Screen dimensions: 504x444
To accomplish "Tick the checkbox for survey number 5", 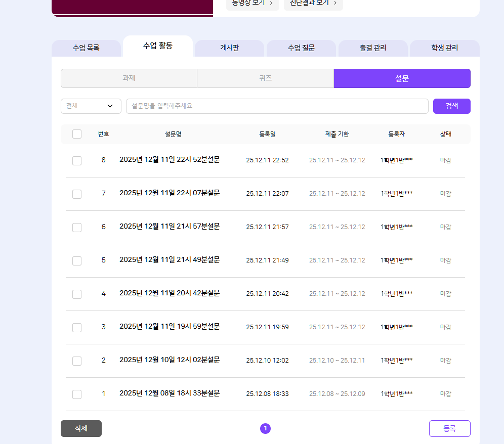I will pos(77,260).
